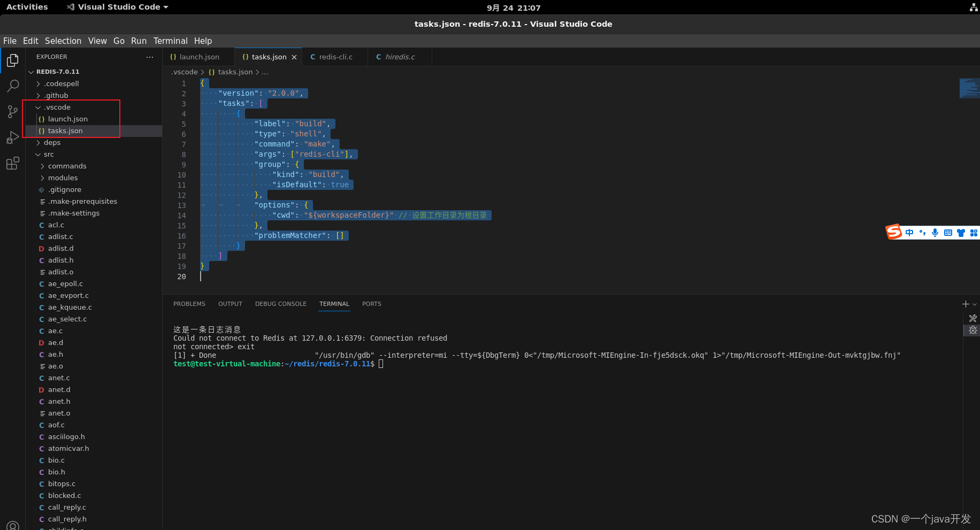Collapse the .vscode folder
Image resolution: width=980 pixels, height=530 pixels.
[x=38, y=107]
